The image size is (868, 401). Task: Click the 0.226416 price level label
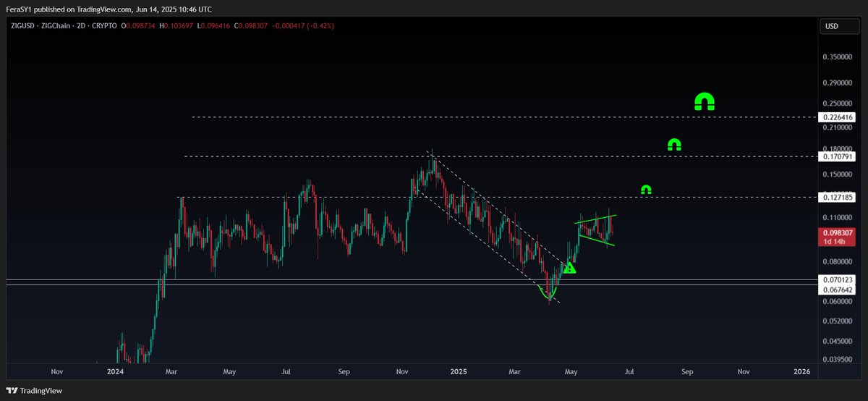pos(837,117)
